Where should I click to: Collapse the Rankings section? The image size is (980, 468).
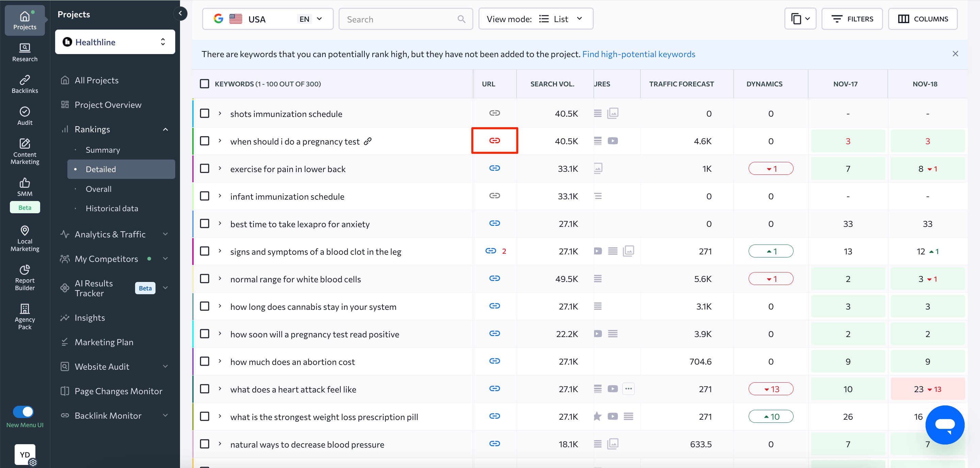coord(165,129)
